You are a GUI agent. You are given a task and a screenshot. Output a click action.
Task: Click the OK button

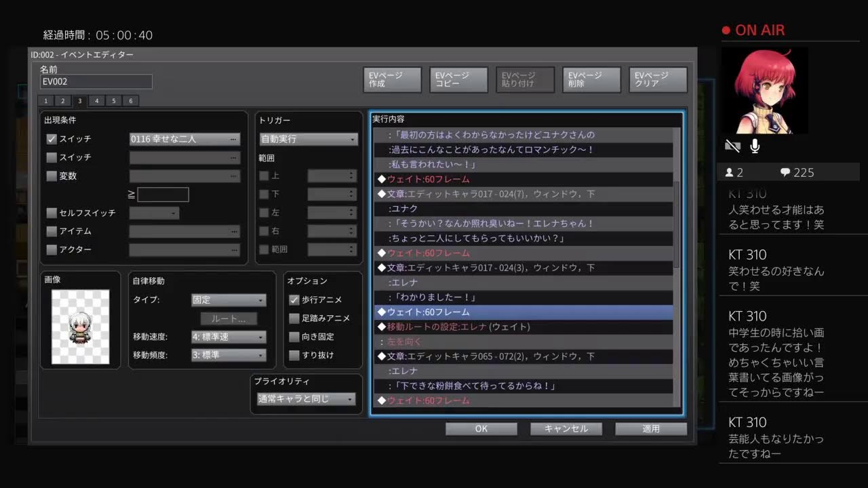[x=481, y=428]
